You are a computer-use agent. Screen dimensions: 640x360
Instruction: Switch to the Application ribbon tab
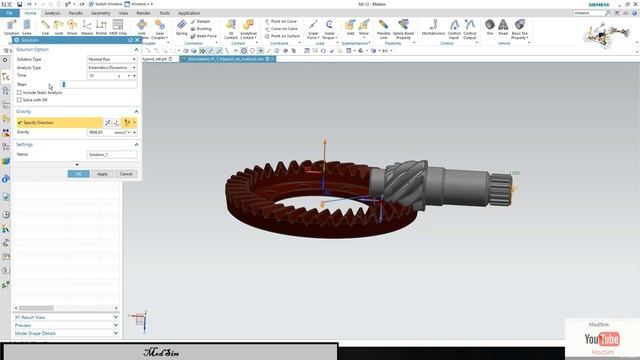pyautogui.click(x=189, y=13)
